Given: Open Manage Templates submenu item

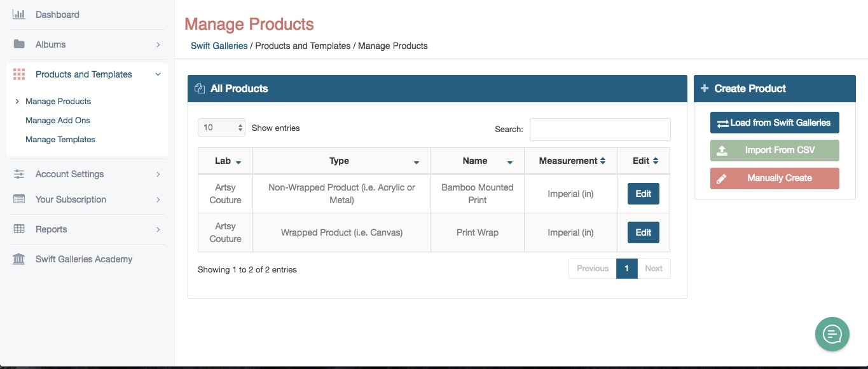Looking at the screenshot, I should point(60,139).
